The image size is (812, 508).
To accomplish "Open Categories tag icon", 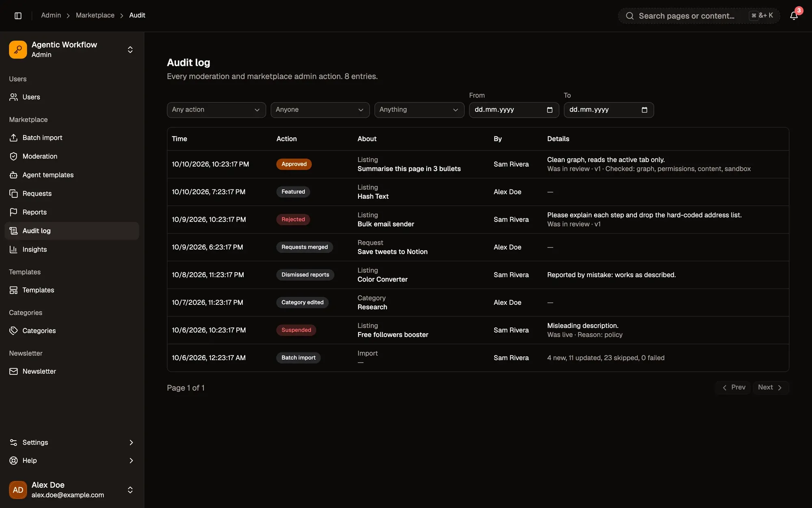I will 13,331.
